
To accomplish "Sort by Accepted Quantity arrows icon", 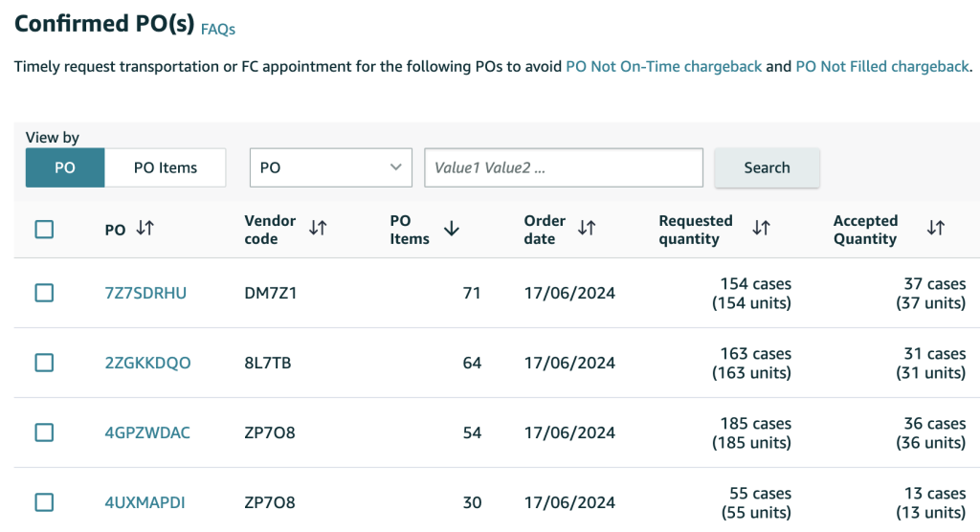I will pos(936,228).
